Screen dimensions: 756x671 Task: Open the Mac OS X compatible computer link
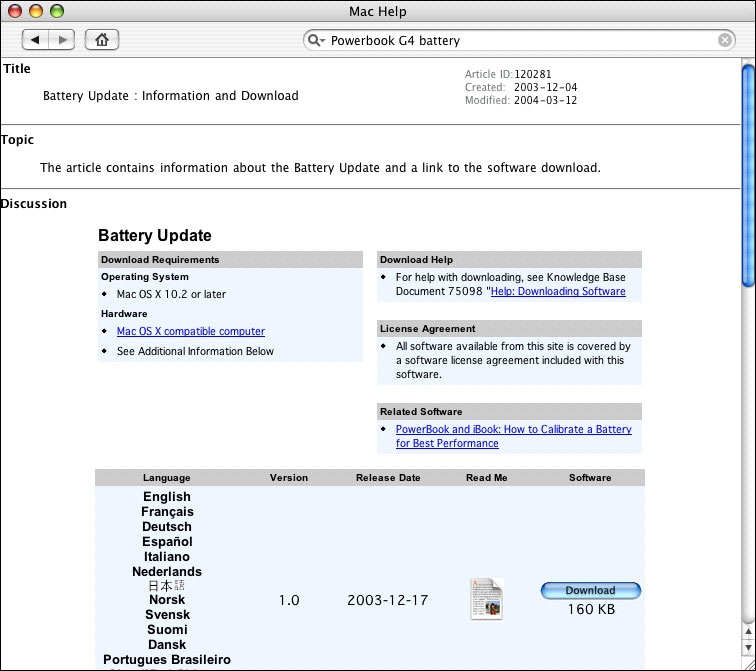click(191, 331)
